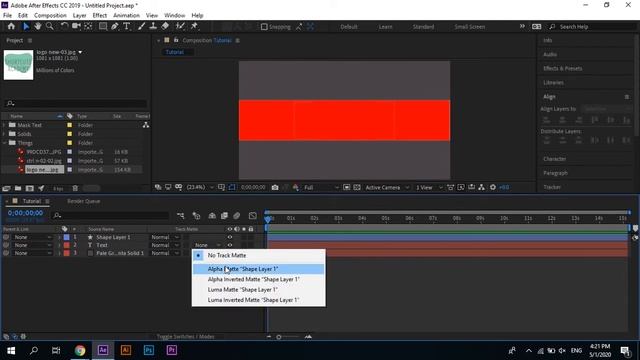Select the Home icon in toolbar
This screenshot has height=360, width=640.
pos(11,27)
